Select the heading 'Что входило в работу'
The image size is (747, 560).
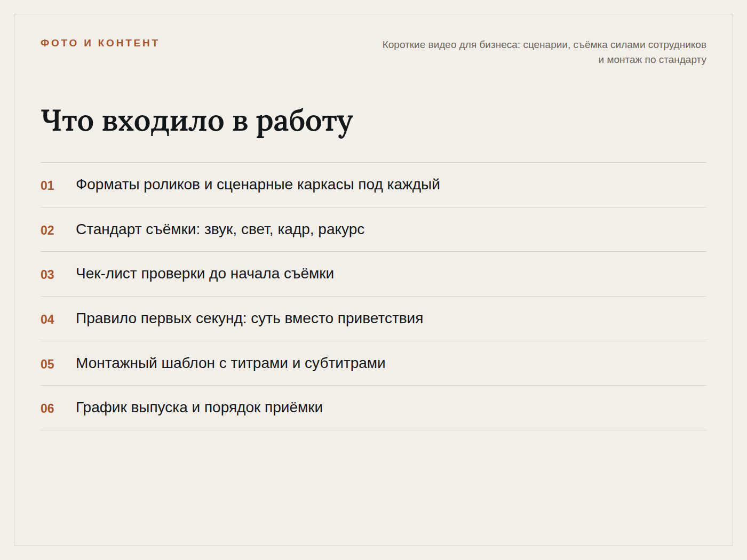click(x=197, y=121)
